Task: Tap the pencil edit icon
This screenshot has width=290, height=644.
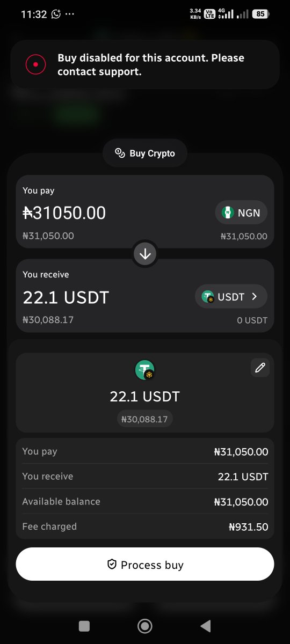Action: (x=260, y=368)
